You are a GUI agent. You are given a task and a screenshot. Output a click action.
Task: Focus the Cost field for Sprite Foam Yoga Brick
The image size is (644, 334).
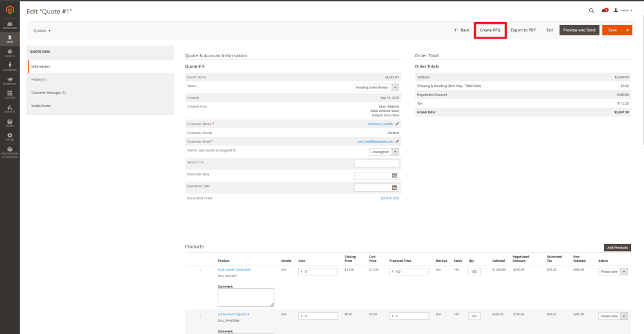318,316
